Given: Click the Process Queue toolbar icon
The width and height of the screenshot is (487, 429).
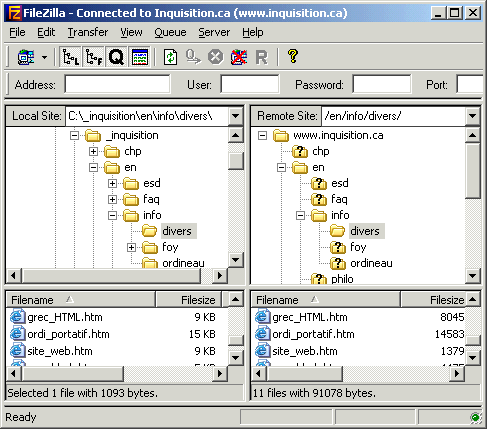Looking at the screenshot, I should click(193, 57).
